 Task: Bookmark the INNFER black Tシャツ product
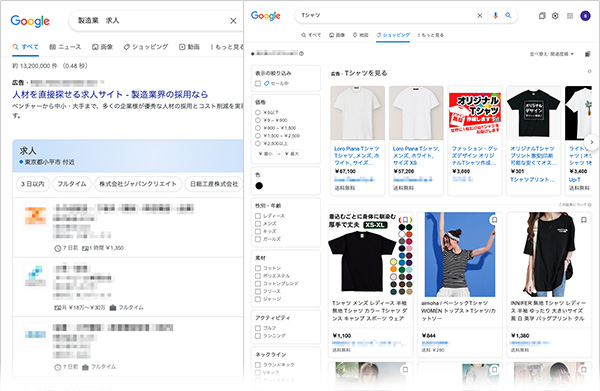584,220
